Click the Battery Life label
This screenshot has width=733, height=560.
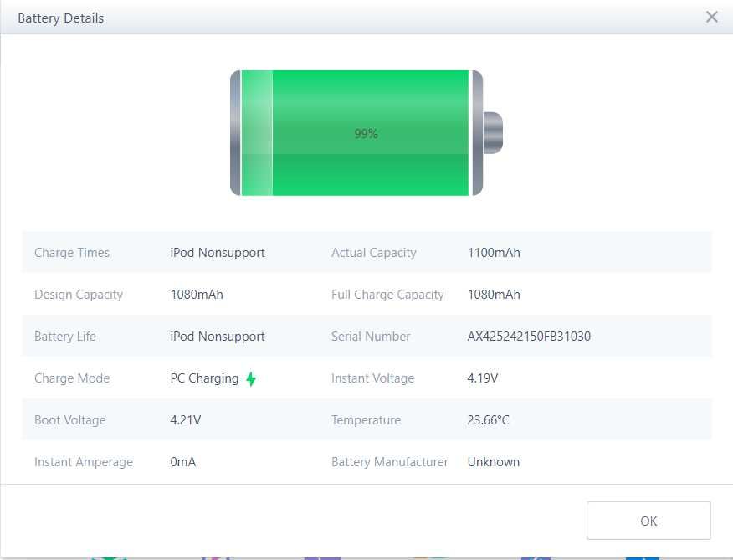coord(65,337)
